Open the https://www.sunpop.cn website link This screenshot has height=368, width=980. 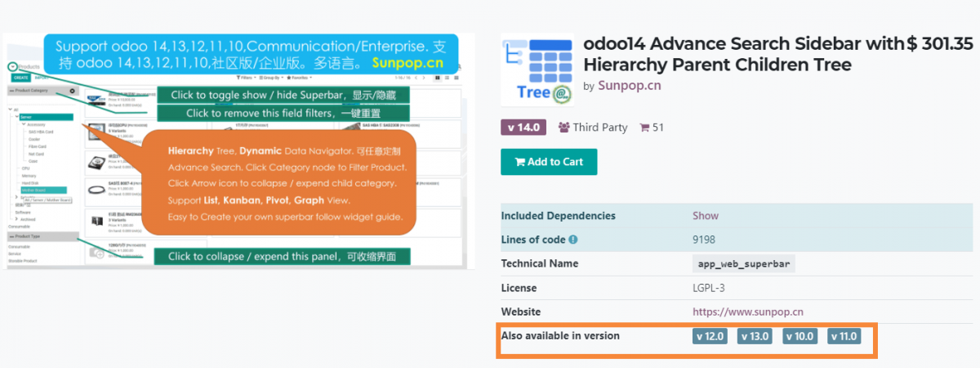[x=748, y=312]
